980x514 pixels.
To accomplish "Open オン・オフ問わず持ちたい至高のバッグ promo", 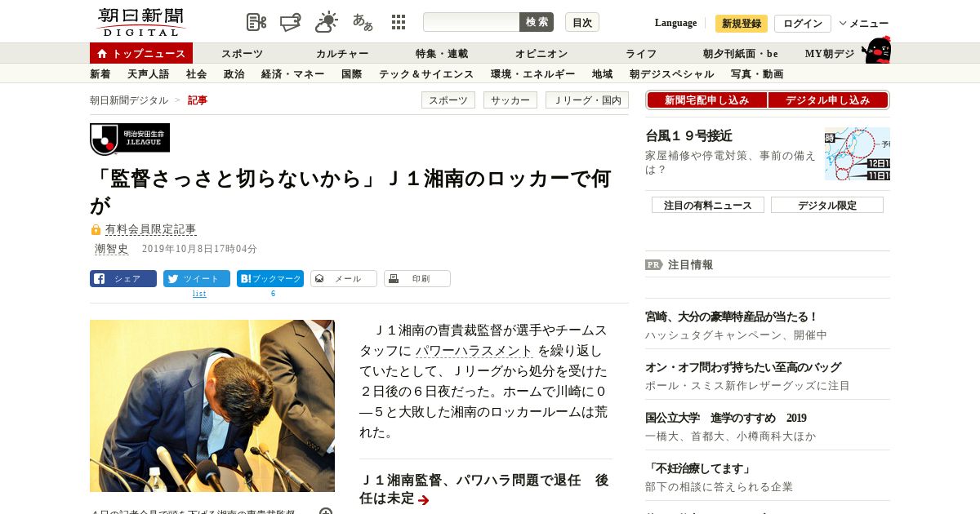I will (743, 367).
